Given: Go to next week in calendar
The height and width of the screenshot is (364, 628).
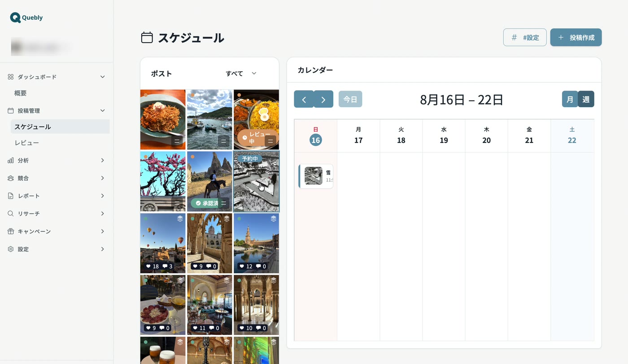Looking at the screenshot, I should [323, 99].
